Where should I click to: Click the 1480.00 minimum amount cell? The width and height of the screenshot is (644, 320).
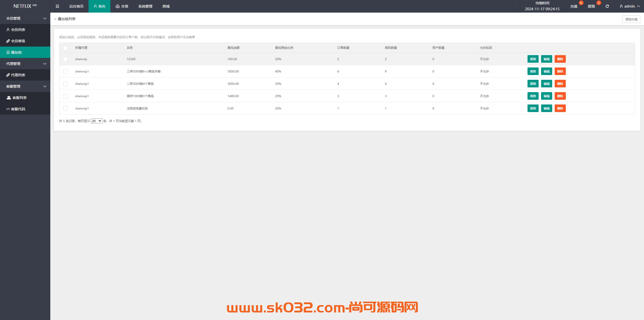233,96
